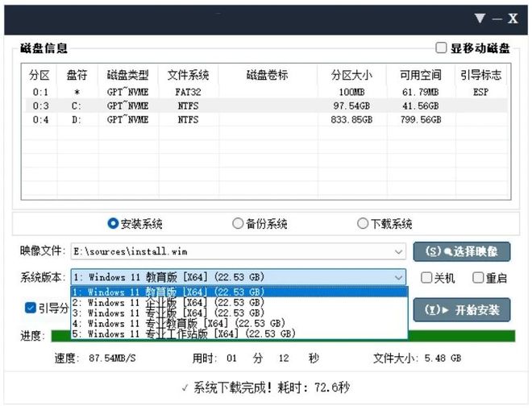Viewport: 532px width, 410px height.
Task: Tick the 重启 checkbox
Action: coord(478,278)
